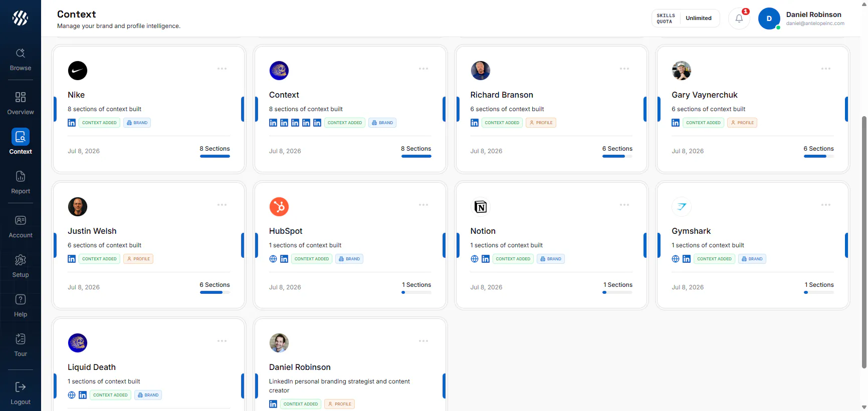This screenshot has width=868, height=411.
Task: Open the Setup page
Action: tap(21, 266)
